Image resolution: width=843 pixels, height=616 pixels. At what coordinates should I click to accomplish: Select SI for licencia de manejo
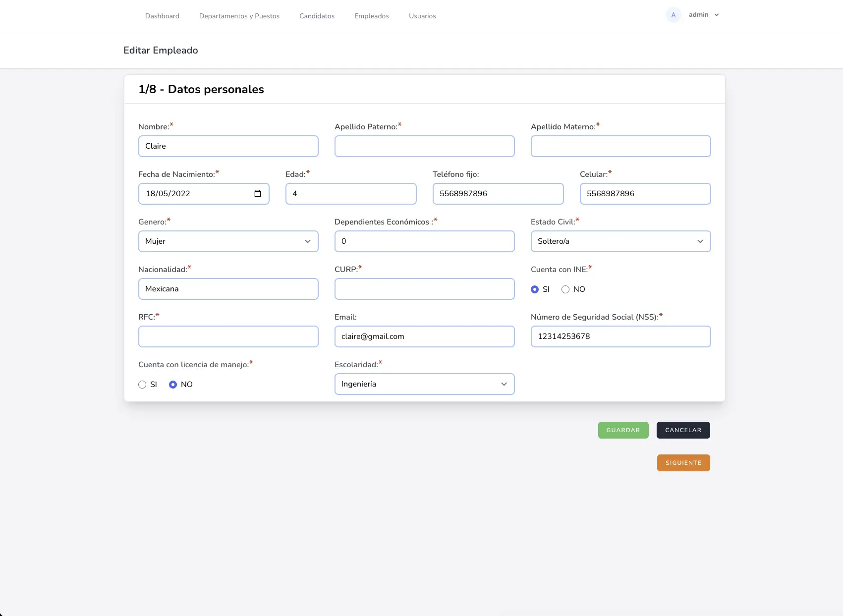[142, 385]
